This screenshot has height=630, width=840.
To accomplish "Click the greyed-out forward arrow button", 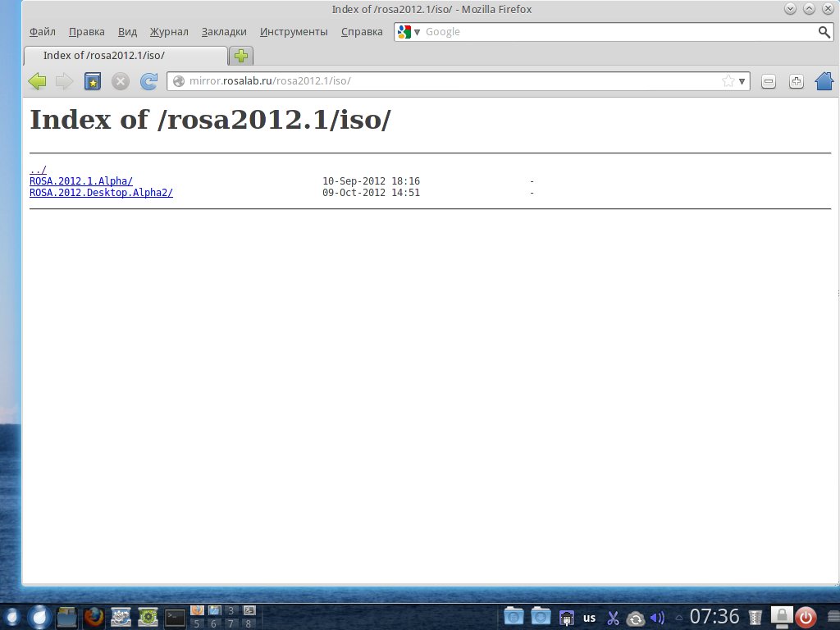I will pos(64,81).
